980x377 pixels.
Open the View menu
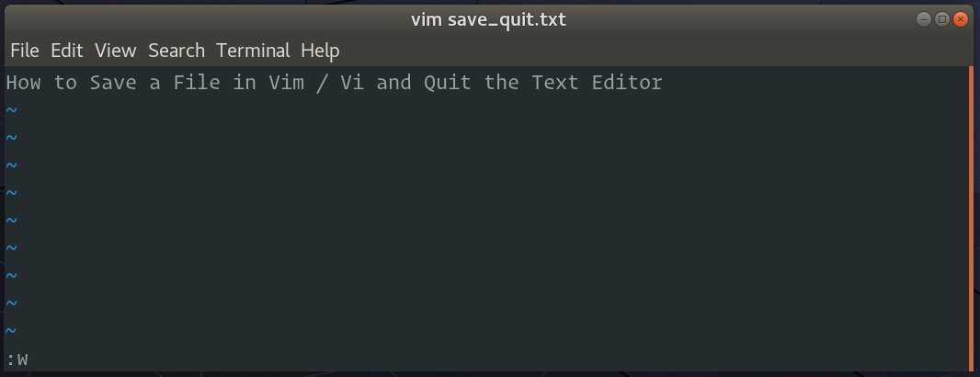[115, 51]
